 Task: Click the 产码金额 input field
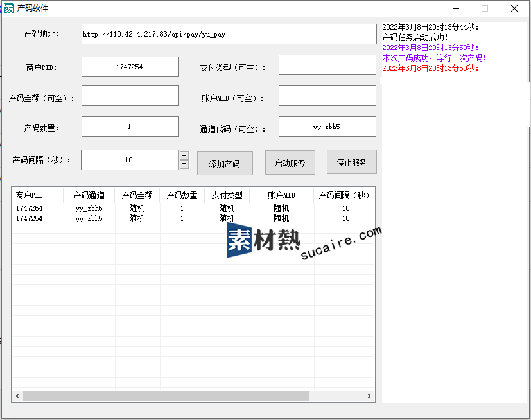pos(130,96)
